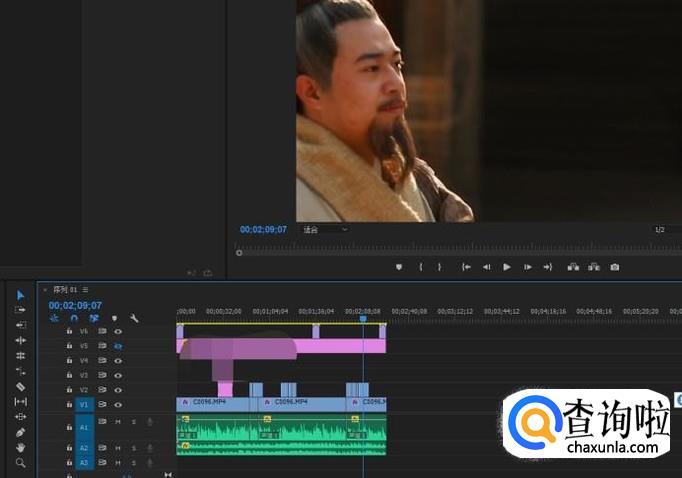Screen dimensions: 682x478
Task: Select the Razor tool
Action: [21, 386]
